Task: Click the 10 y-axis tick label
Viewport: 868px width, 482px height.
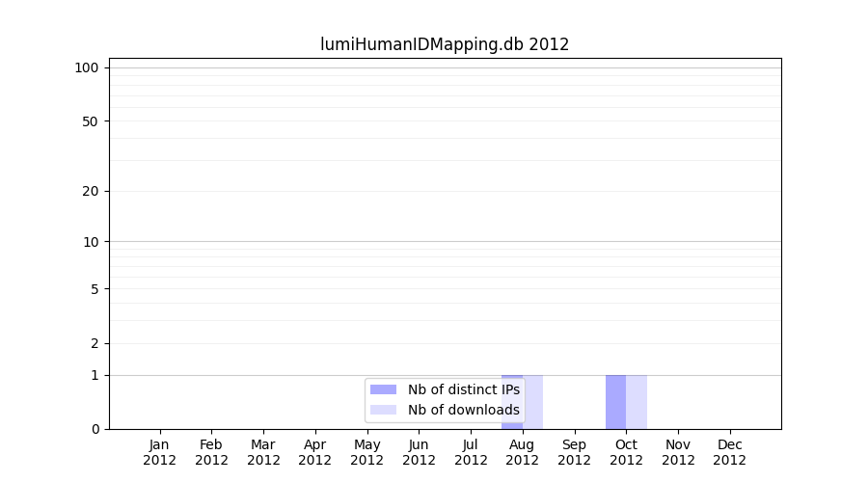Action: pyautogui.click(x=90, y=242)
